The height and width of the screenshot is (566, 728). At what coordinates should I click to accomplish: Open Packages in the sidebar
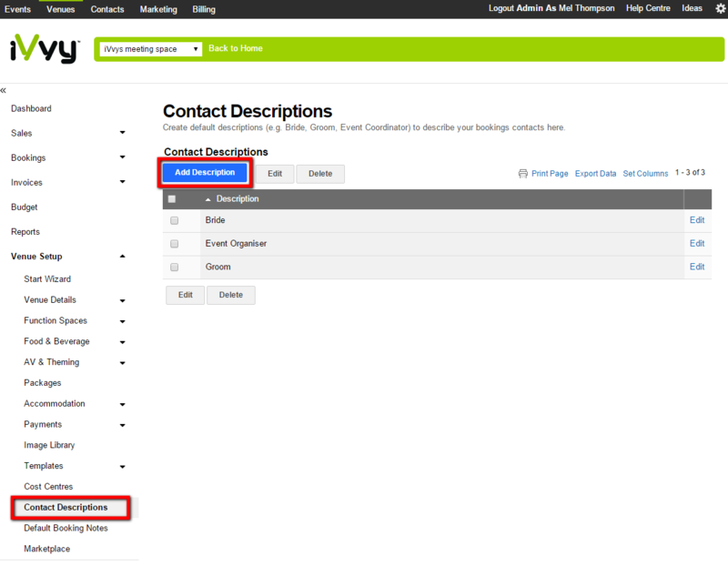click(43, 383)
